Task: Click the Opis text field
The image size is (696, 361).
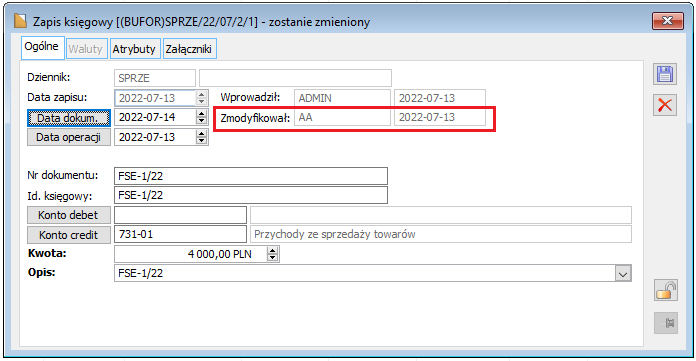Action: 364,273
